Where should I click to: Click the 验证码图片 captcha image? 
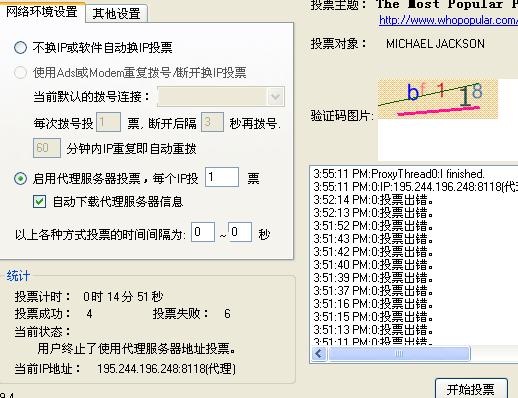[438, 99]
